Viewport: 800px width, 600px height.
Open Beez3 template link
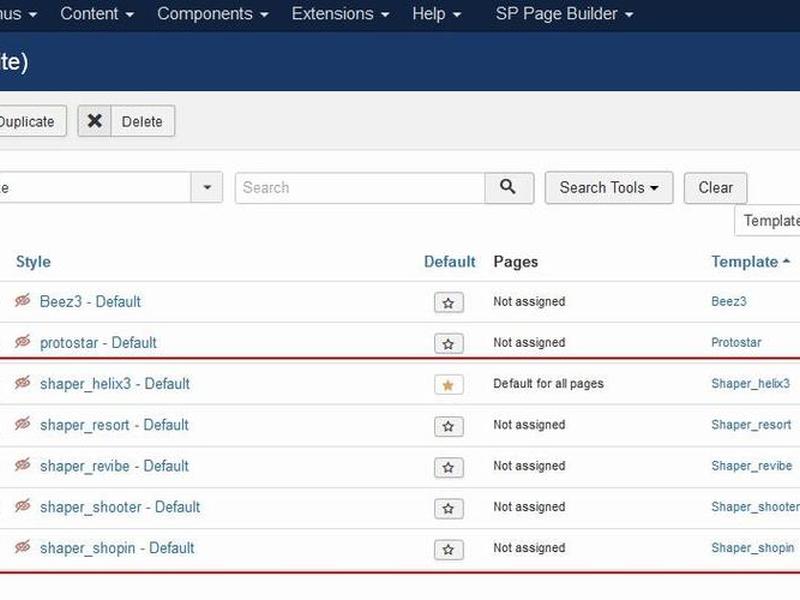729,302
